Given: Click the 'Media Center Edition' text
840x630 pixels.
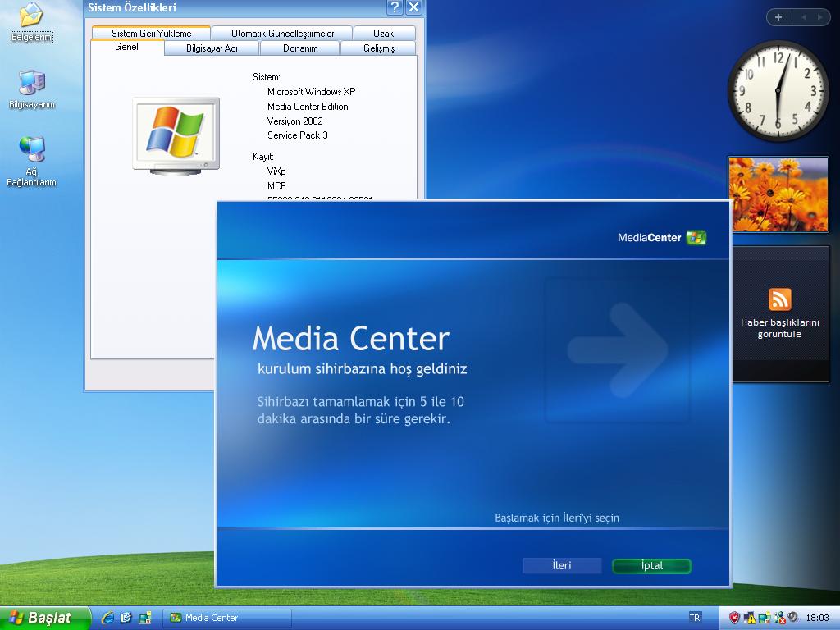Looking at the screenshot, I should [308, 107].
